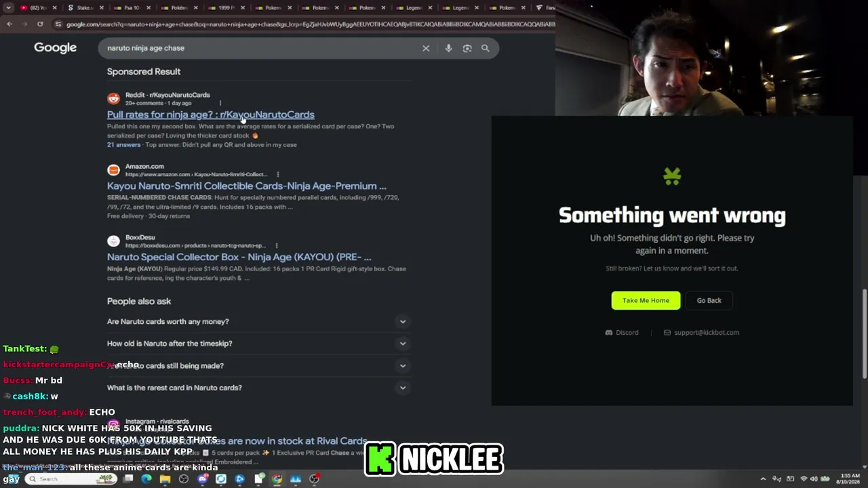The width and height of the screenshot is (868, 488).
Task: Click the Windows taskbar Search box
Action: [70, 479]
